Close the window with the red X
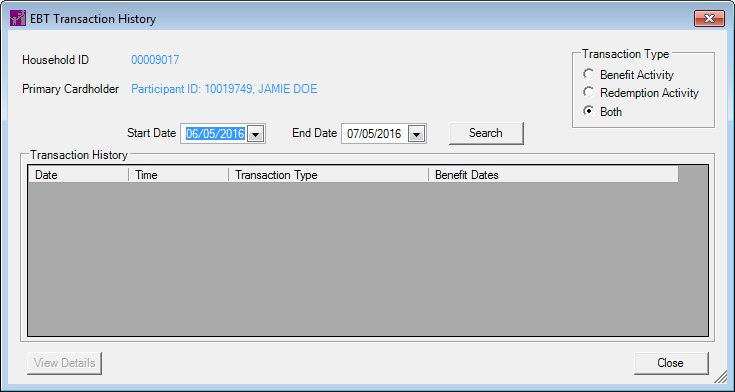Screen dimensions: 735x392 [x=709, y=19]
